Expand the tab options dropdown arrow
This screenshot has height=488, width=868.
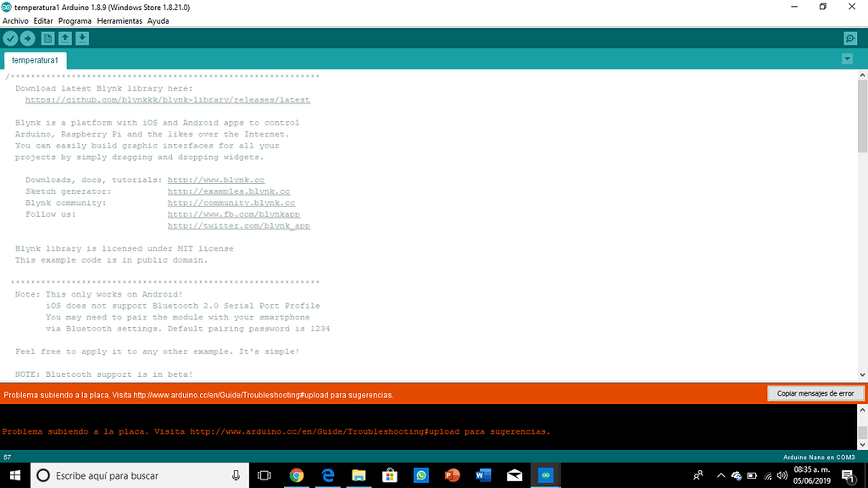tap(847, 58)
